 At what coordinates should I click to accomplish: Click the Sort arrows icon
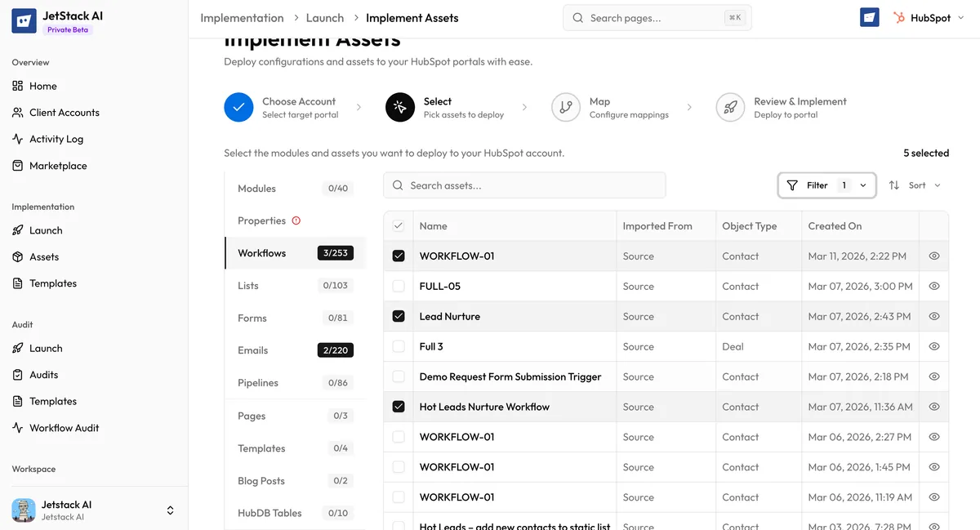(x=895, y=185)
